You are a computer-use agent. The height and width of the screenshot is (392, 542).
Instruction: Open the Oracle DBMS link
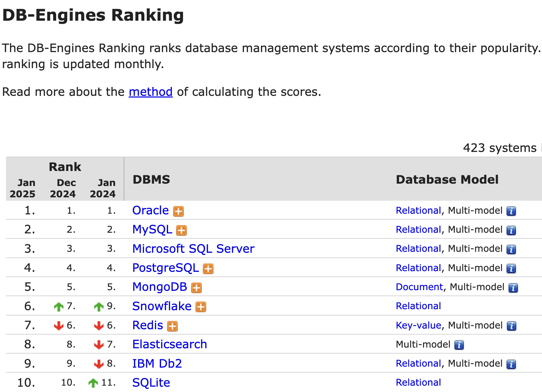click(151, 210)
